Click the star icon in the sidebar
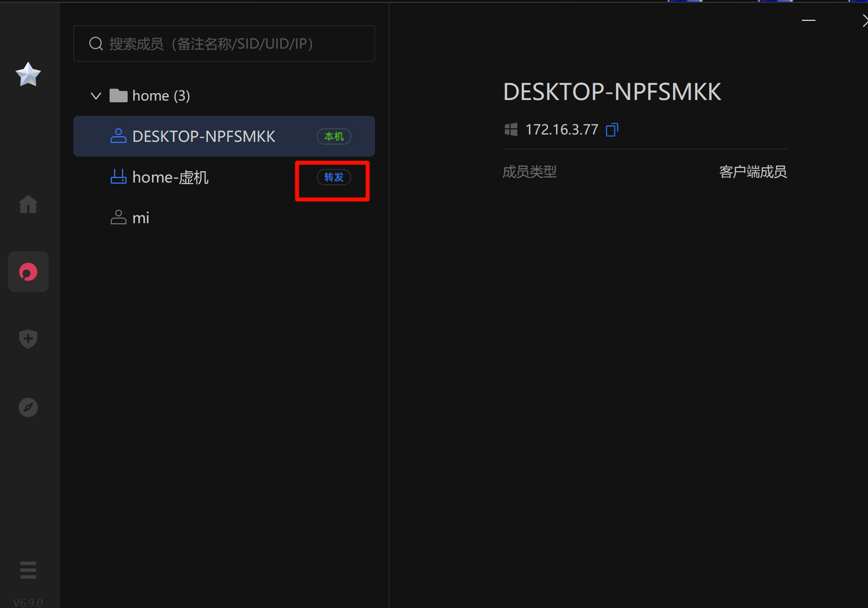Screen dimensions: 868x608 (28, 74)
